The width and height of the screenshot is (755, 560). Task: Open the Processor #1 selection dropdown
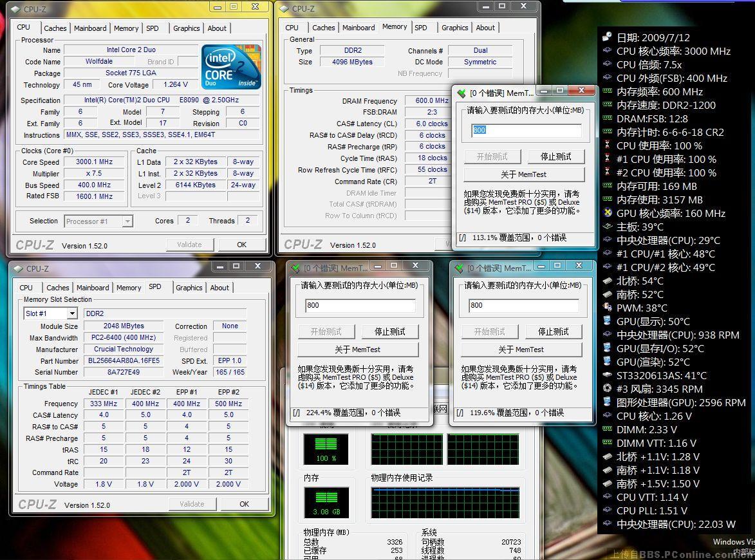[x=127, y=221]
